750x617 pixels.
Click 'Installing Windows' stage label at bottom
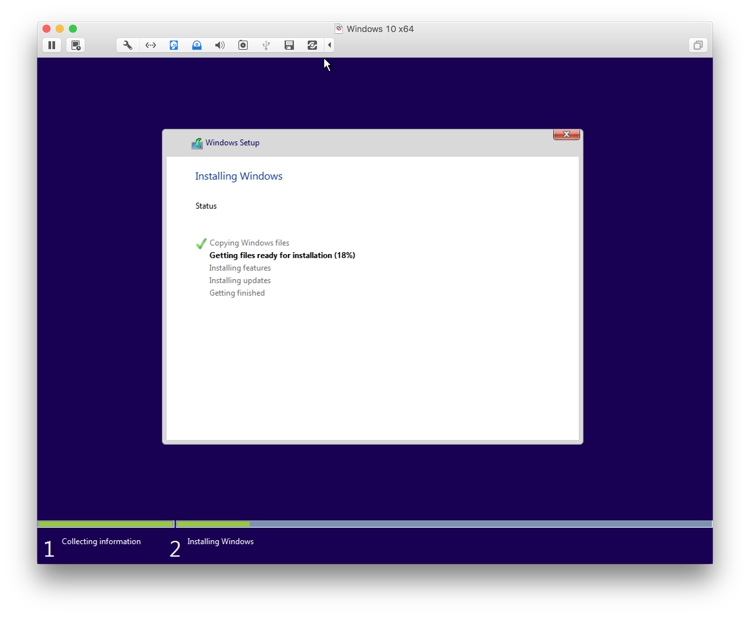[220, 541]
